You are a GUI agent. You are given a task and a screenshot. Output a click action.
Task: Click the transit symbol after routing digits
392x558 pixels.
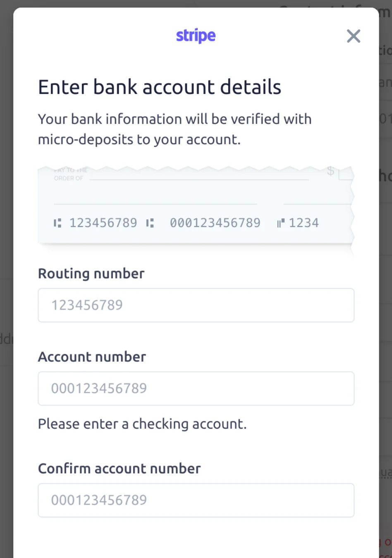150,223
